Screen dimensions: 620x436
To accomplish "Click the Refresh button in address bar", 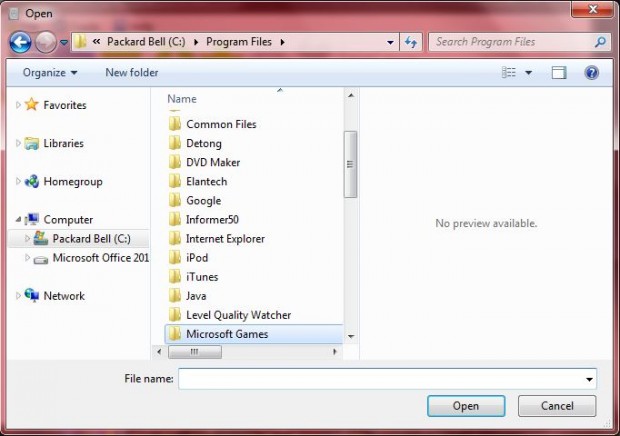I will pyautogui.click(x=411, y=42).
